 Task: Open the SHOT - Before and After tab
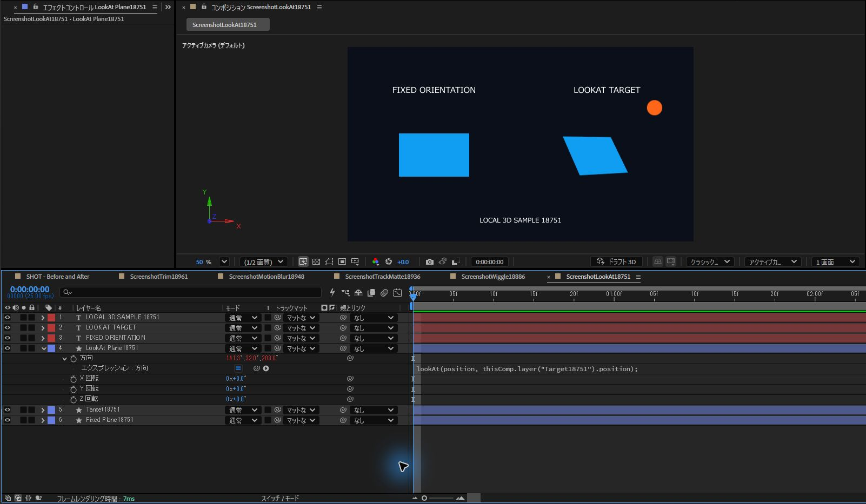coord(58,277)
